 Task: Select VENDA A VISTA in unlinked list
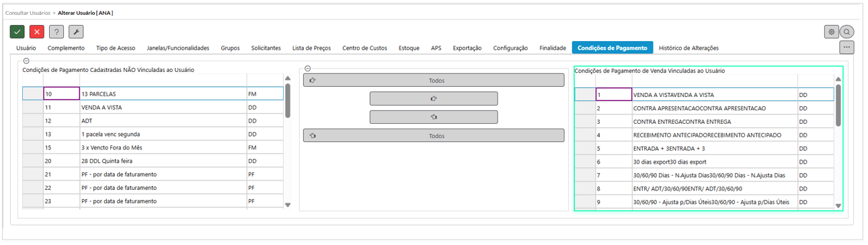point(153,107)
